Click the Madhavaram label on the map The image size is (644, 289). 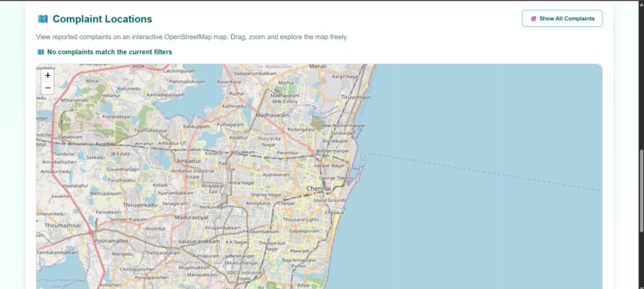272,115
